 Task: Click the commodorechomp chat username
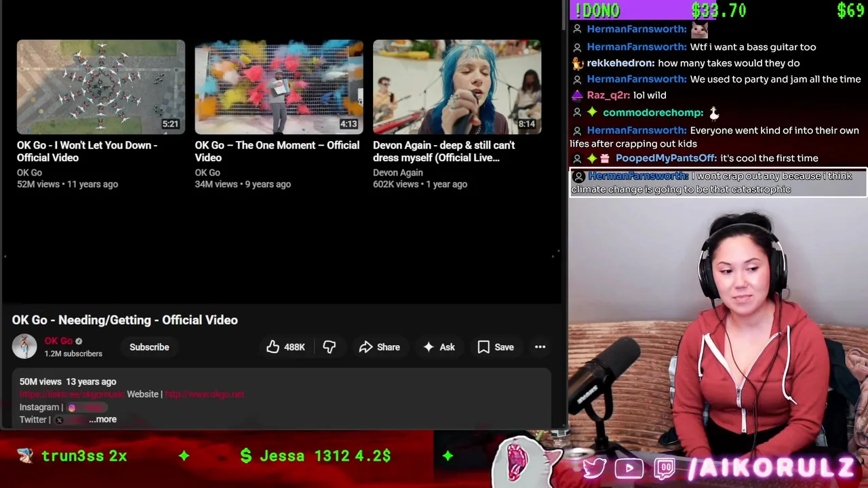pyautogui.click(x=654, y=113)
